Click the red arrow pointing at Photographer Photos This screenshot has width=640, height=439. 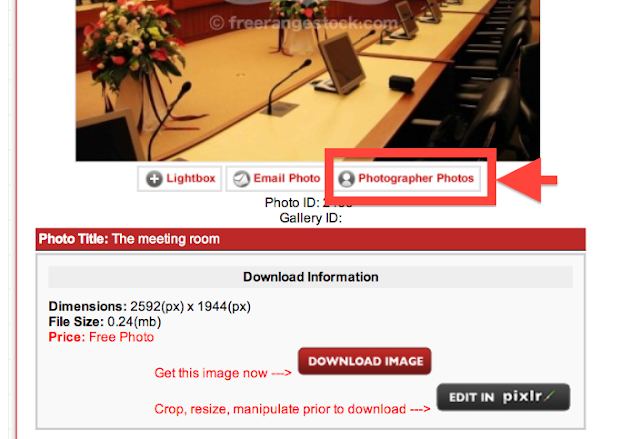pyautogui.click(x=527, y=180)
